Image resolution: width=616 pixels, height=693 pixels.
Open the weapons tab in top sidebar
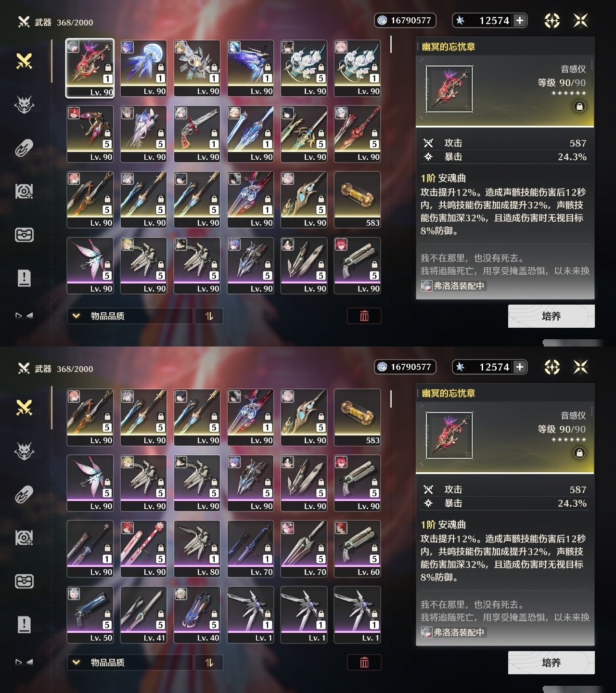coord(24,61)
